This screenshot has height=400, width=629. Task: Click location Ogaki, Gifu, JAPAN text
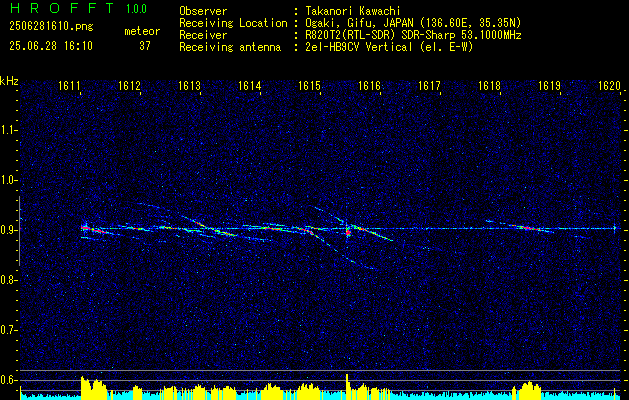point(413,23)
